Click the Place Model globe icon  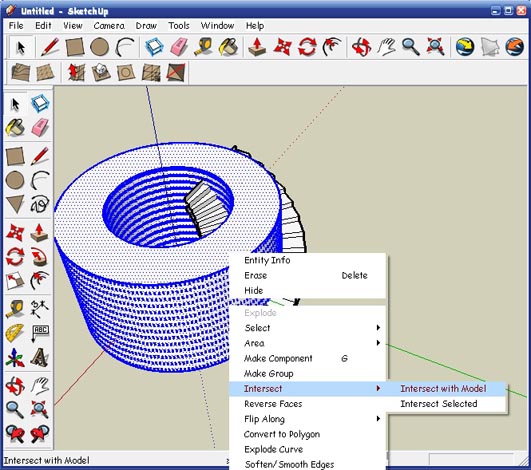click(x=515, y=47)
